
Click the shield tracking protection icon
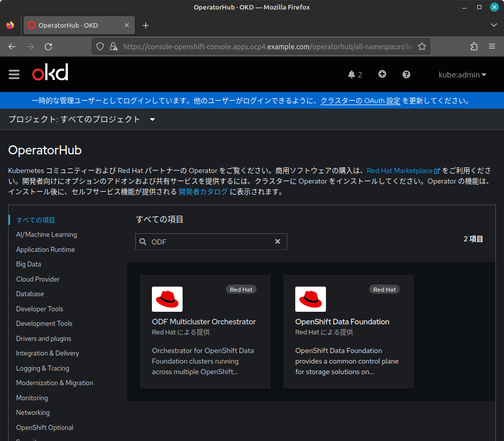point(100,46)
